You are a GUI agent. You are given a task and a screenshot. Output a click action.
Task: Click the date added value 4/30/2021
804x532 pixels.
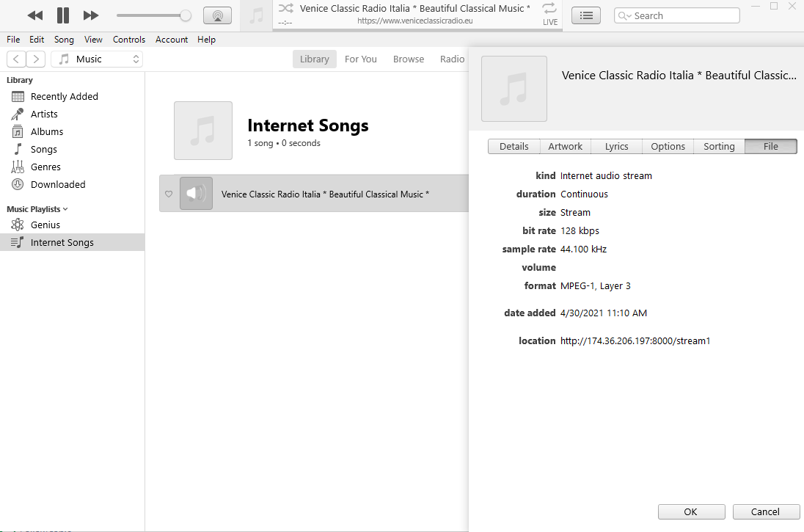click(x=604, y=313)
